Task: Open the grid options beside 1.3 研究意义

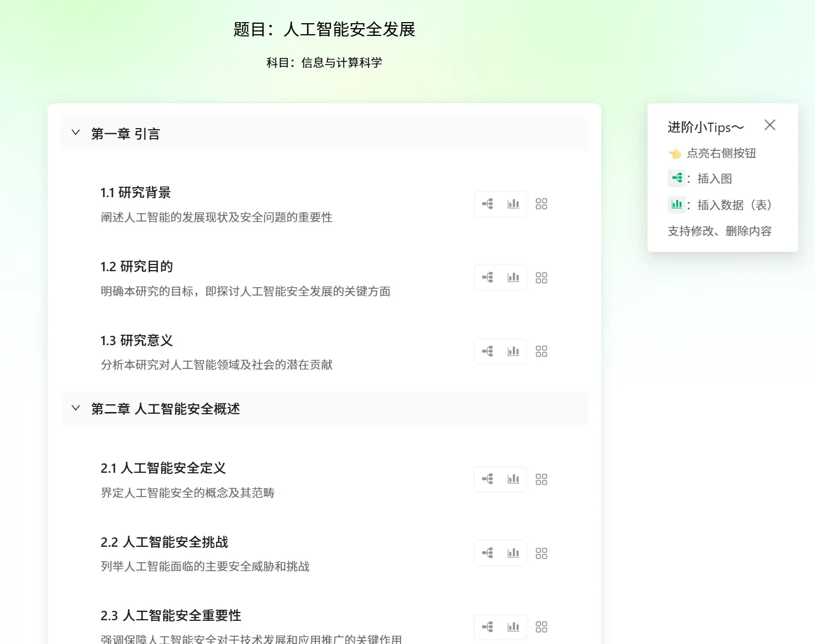Action: click(541, 351)
